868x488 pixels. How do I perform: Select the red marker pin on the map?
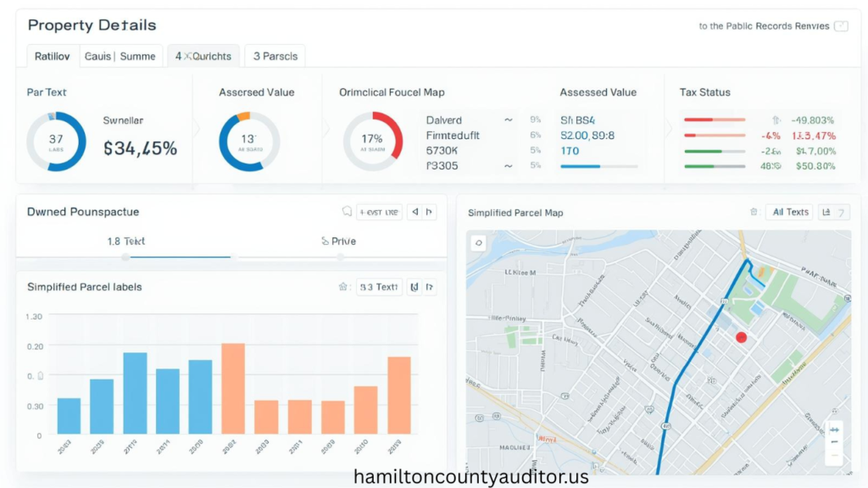click(741, 336)
